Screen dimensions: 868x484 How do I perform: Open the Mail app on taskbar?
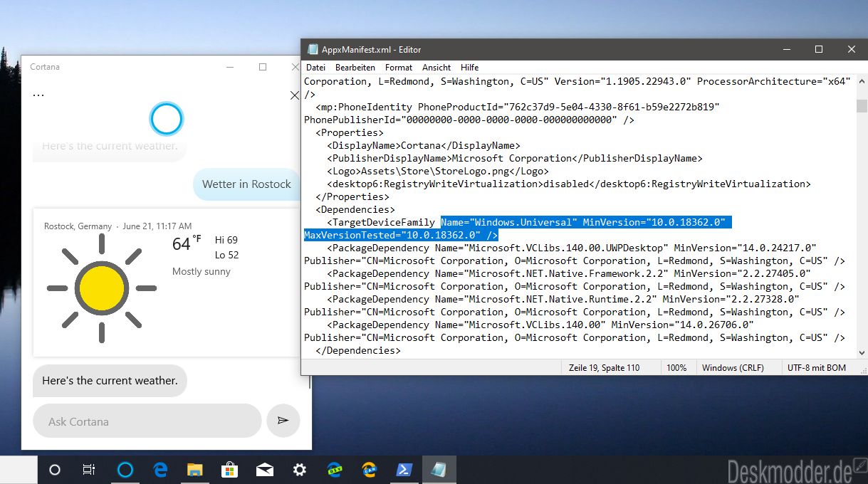point(265,470)
